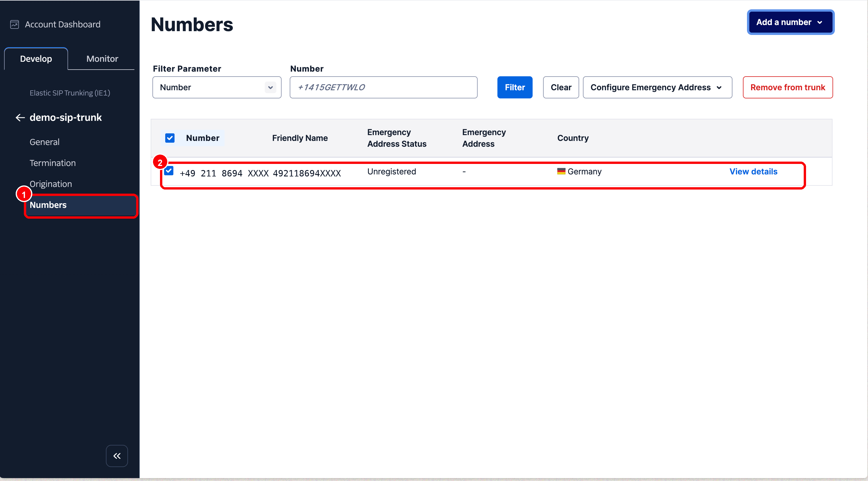Click the Germany flag icon

coord(561,171)
